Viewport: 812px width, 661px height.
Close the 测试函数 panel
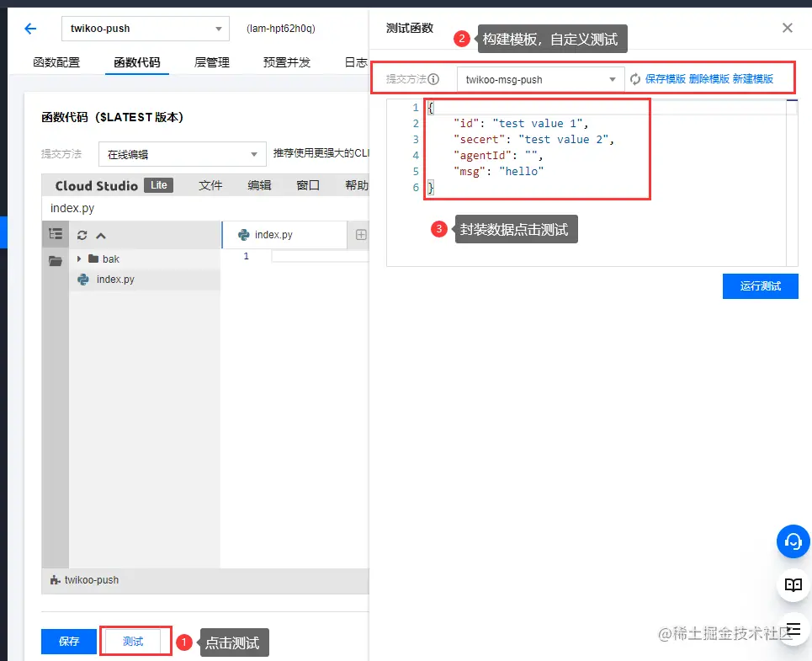[787, 28]
